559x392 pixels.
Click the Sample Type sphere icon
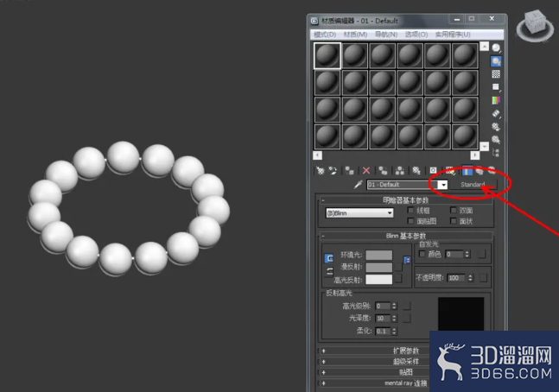[x=496, y=48]
